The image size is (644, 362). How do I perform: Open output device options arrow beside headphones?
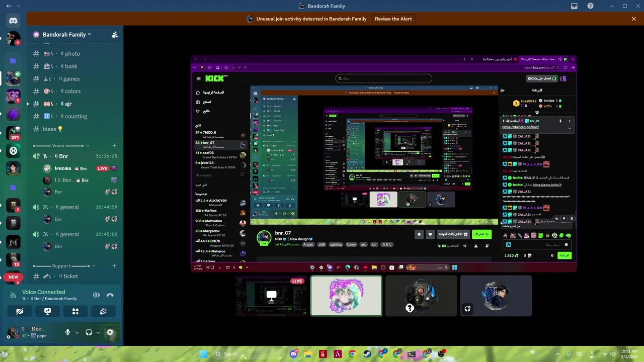(x=98, y=332)
